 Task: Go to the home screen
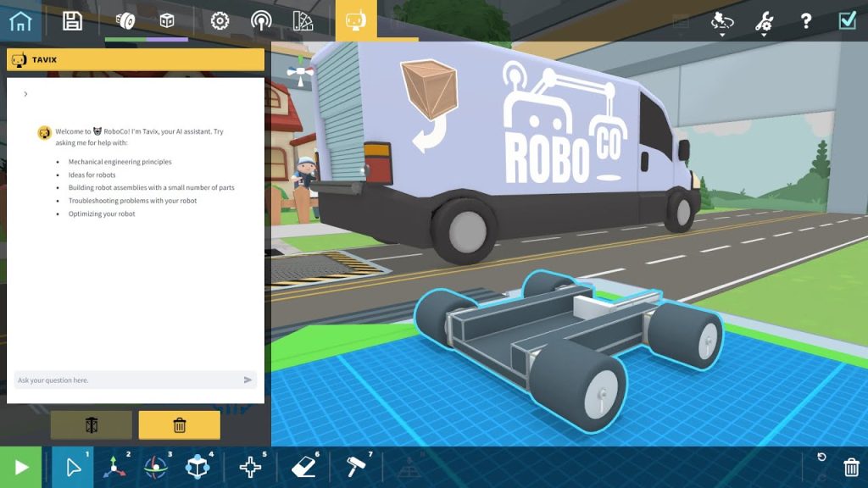pyautogui.click(x=20, y=21)
